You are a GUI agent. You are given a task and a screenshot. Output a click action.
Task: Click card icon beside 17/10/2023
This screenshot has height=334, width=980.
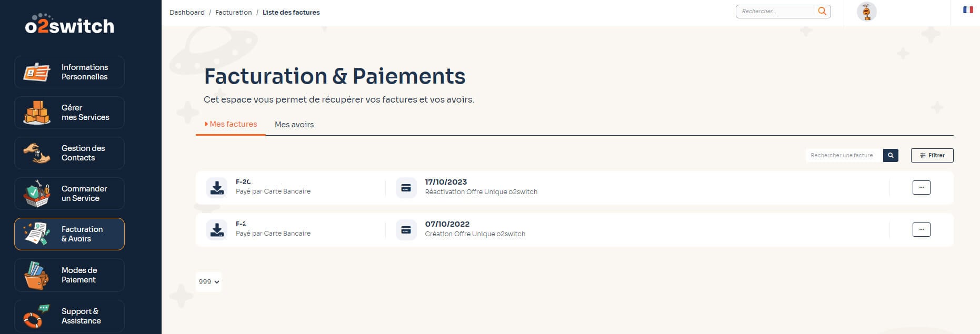[x=406, y=187]
